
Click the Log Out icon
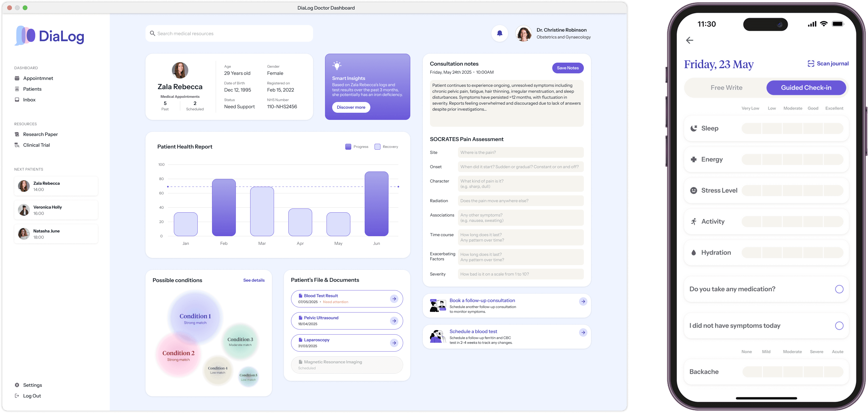[x=17, y=396]
